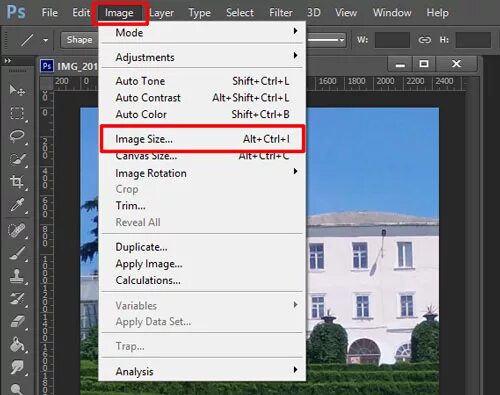Select the Lasso tool
Viewport: 500px width, 395px height.
click(17, 136)
